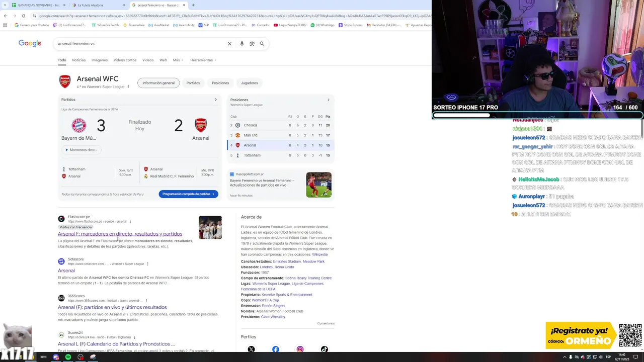Expand the Herramientas dropdown
The image size is (644, 362).
click(203, 60)
